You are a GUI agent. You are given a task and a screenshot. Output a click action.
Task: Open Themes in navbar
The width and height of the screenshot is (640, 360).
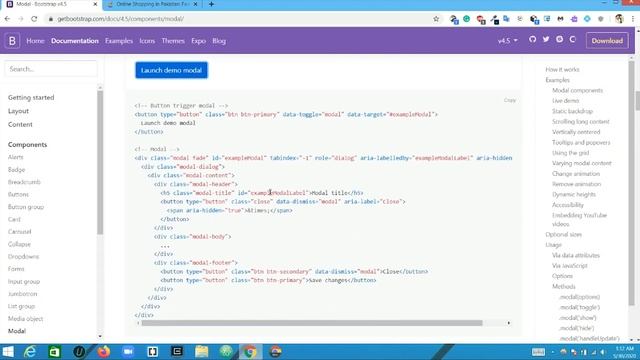(173, 41)
